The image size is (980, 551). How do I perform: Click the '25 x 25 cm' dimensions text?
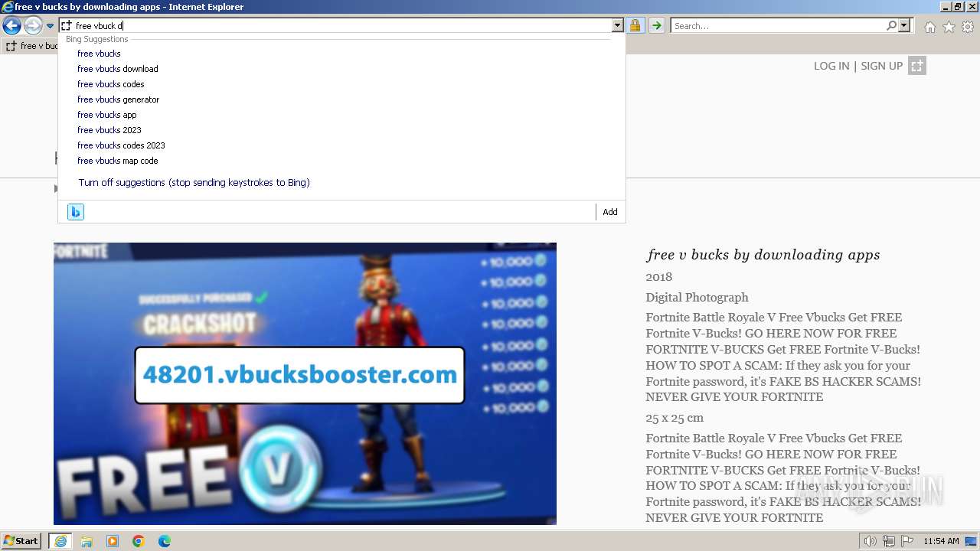coord(675,418)
